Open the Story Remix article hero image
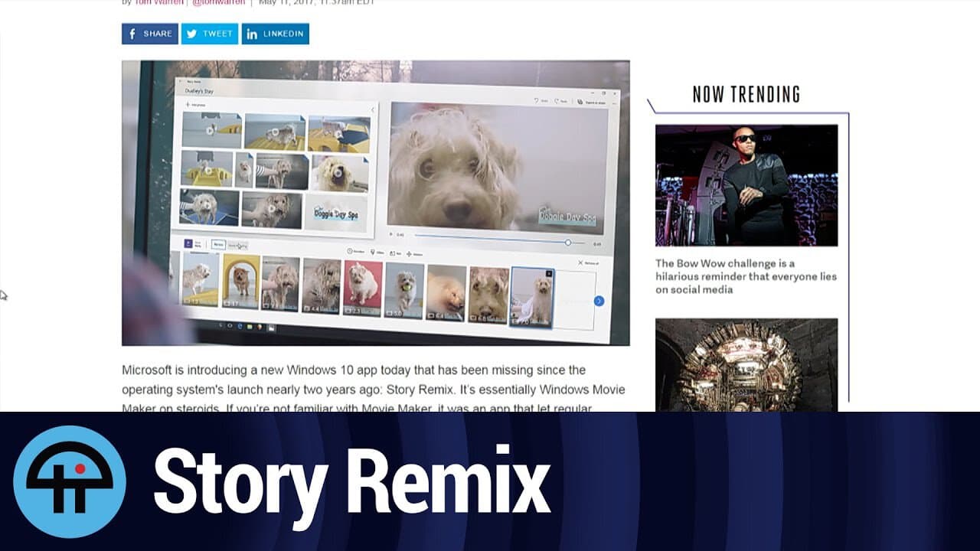Viewport: 980px width, 551px height. click(x=375, y=203)
